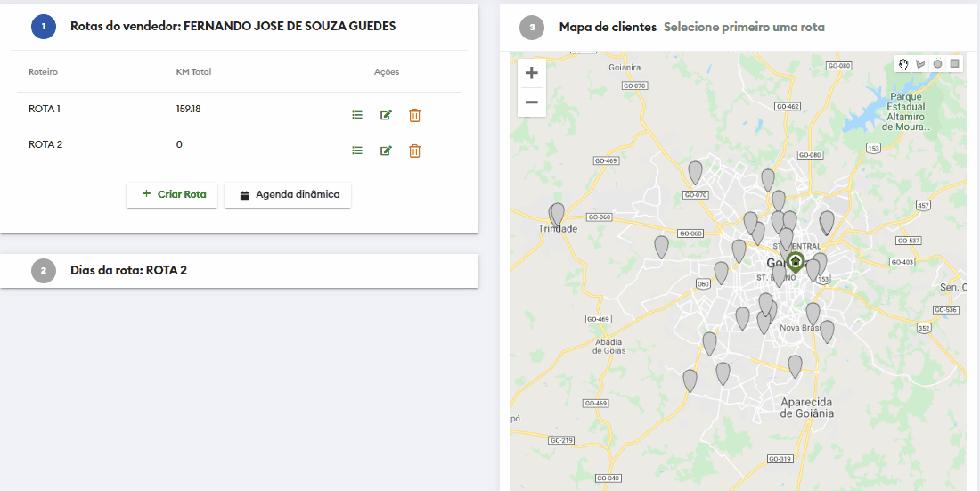This screenshot has width=980, height=491.
Task: Open the client list for ROTA 1
Action: [357, 115]
